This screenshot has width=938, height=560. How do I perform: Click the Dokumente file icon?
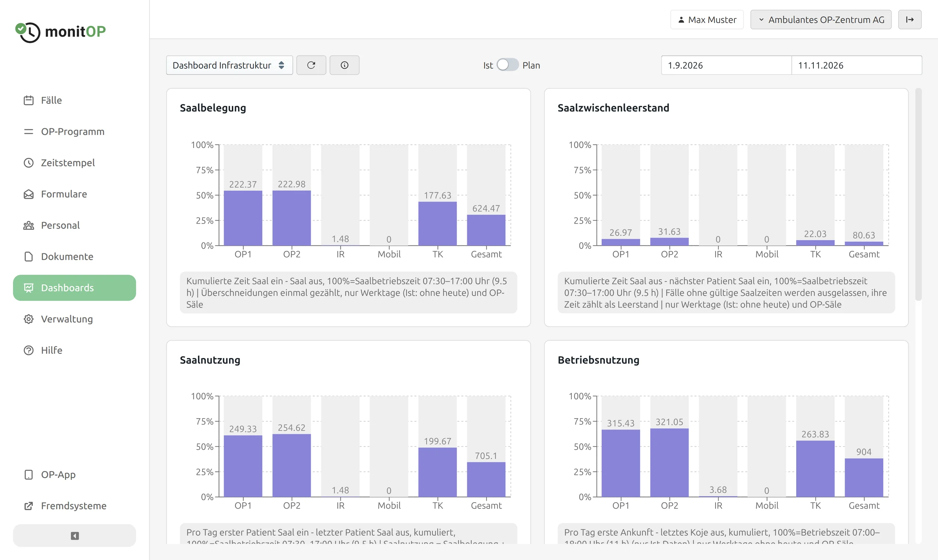(29, 257)
